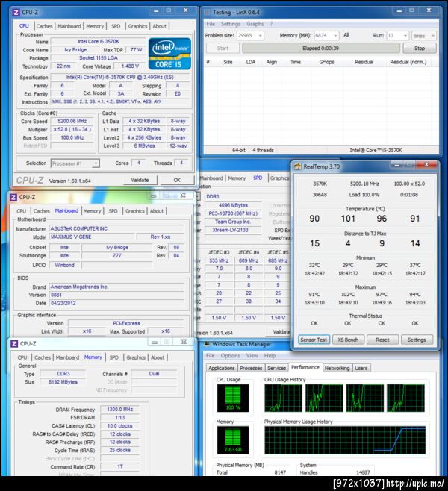The image size is (448, 491).
Task: Click the MAXIMUS V GENE model field
Action: click(x=92, y=237)
